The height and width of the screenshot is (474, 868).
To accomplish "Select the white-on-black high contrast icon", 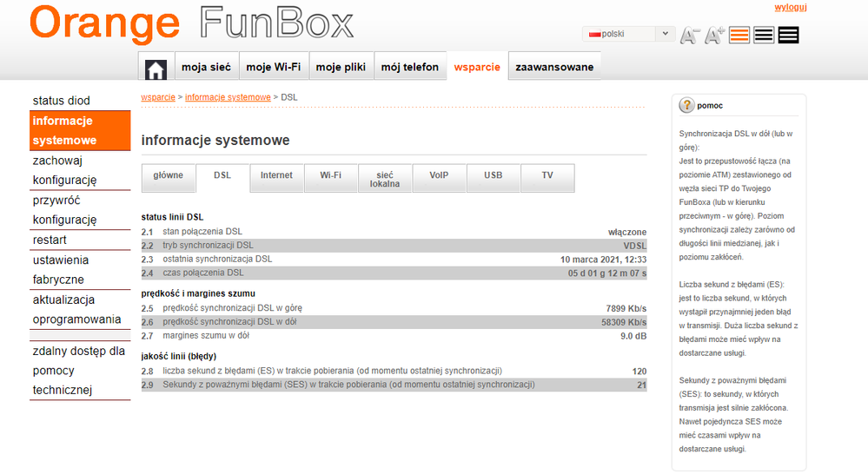I will 788,36.
